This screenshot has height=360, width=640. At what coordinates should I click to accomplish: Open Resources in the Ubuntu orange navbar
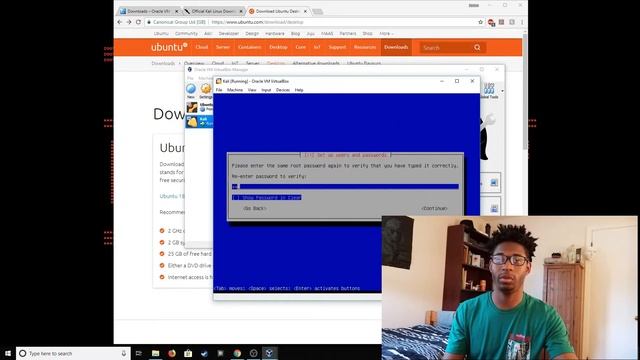point(365,47)
